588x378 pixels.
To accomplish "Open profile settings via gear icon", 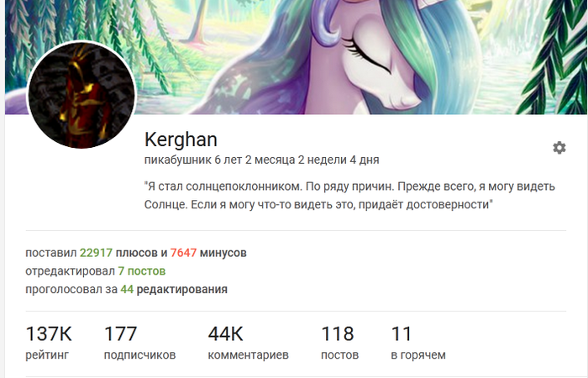I will tap(559, 148).
